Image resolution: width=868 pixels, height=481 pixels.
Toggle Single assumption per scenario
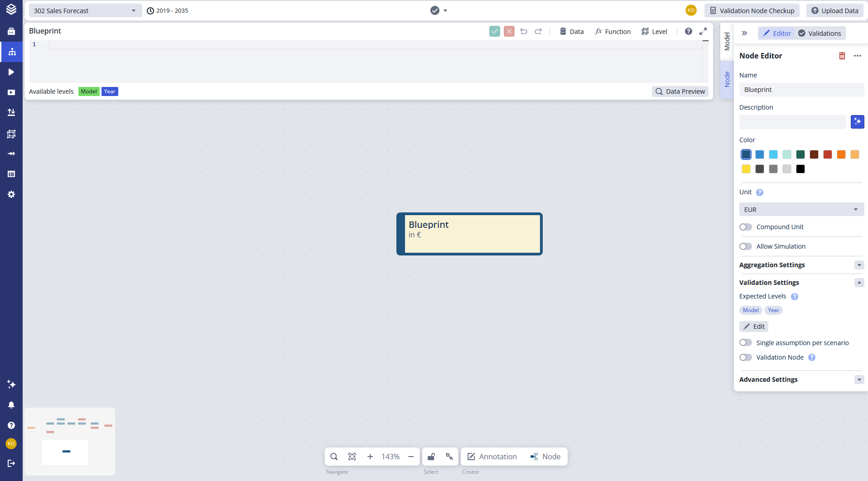[x=746, y=343]
